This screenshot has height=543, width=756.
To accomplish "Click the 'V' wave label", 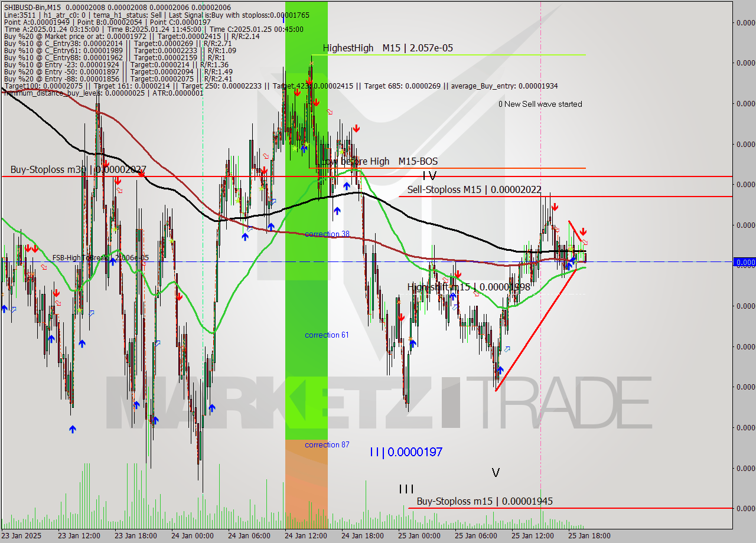I will point(496,473).
